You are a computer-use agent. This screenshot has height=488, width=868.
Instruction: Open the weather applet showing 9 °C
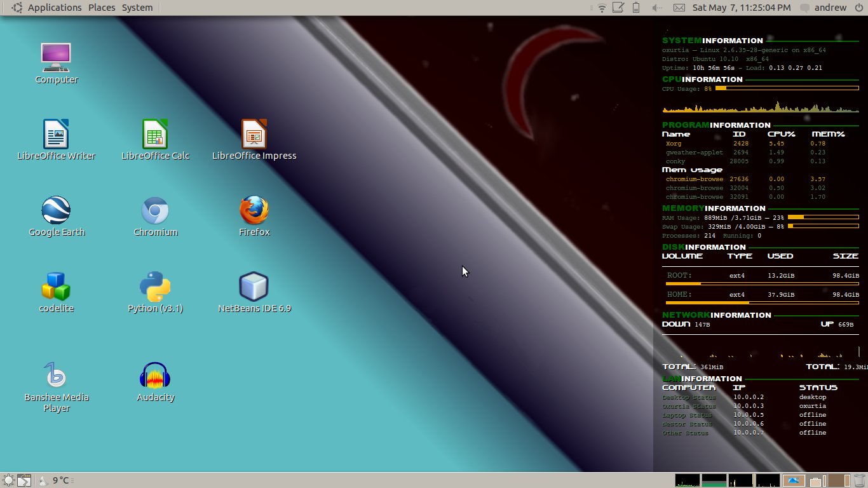tap(55, 480)
